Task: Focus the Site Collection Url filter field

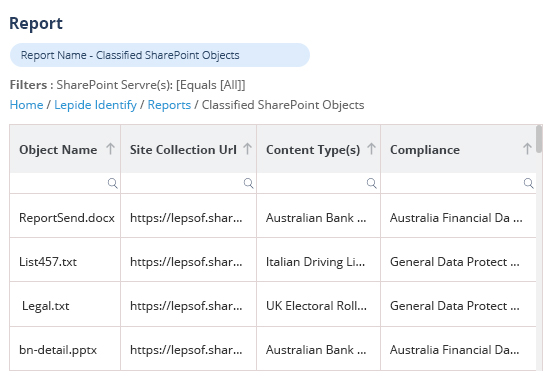Action: 188,183
